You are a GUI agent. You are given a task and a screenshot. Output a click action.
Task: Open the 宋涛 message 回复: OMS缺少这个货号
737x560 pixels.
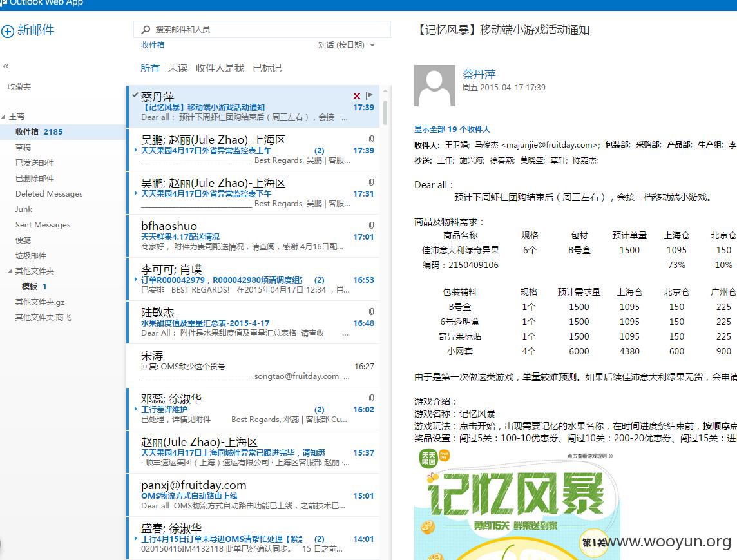point(253,366)
